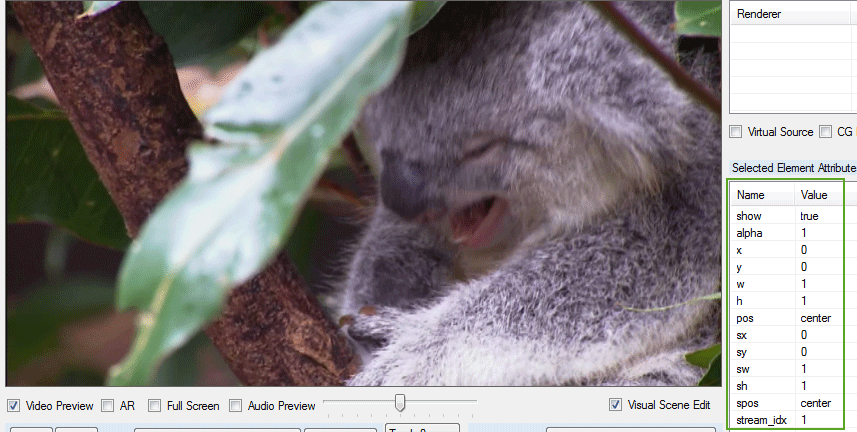This screenshot has width=857, height=432.
Task: Select the 'sx' attribute name
Action: click(742, 335)
